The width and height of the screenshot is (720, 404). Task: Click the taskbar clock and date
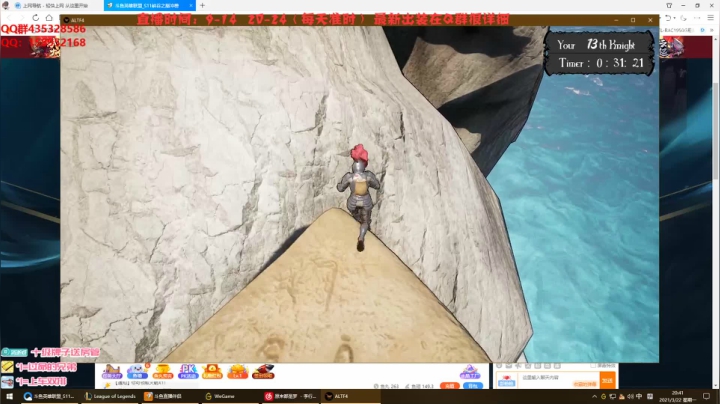click(677, 396)
